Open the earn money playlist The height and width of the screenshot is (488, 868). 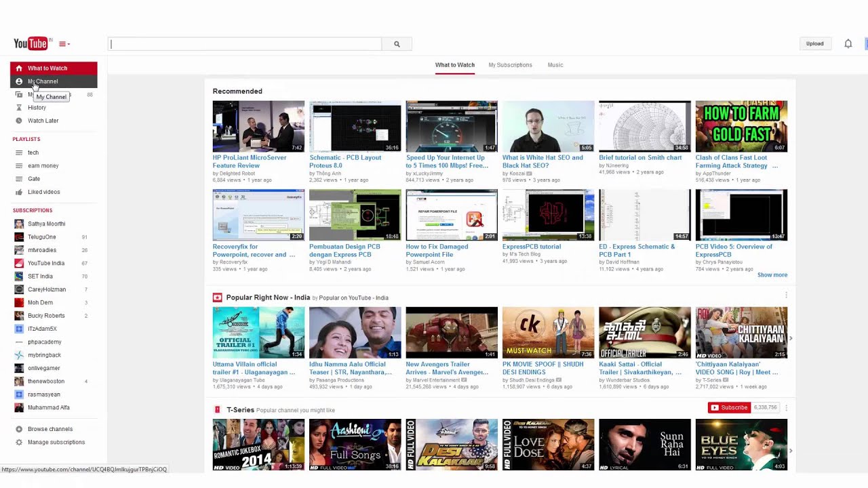pos(43,165)
